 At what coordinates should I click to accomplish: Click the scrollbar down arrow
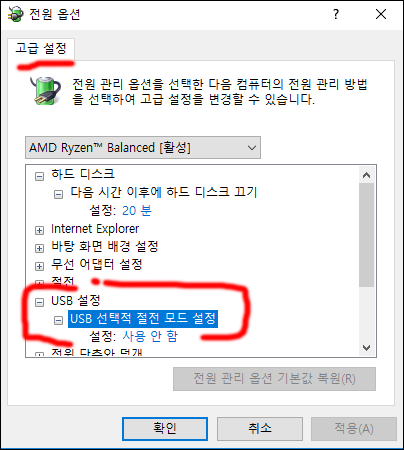point(367,348)
